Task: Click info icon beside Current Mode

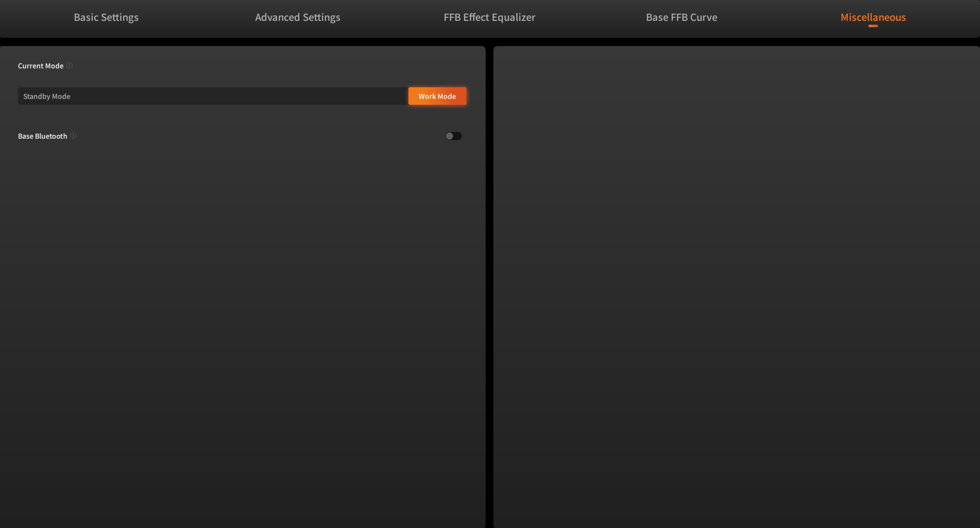Action: coord(69,65)
